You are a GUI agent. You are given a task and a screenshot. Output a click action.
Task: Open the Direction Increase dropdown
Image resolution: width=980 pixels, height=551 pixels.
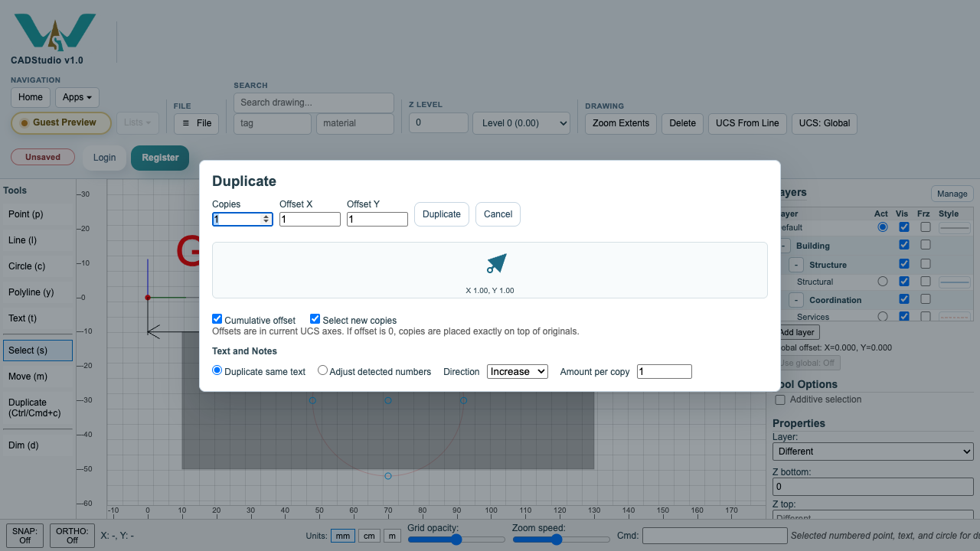tap(518, 371)
